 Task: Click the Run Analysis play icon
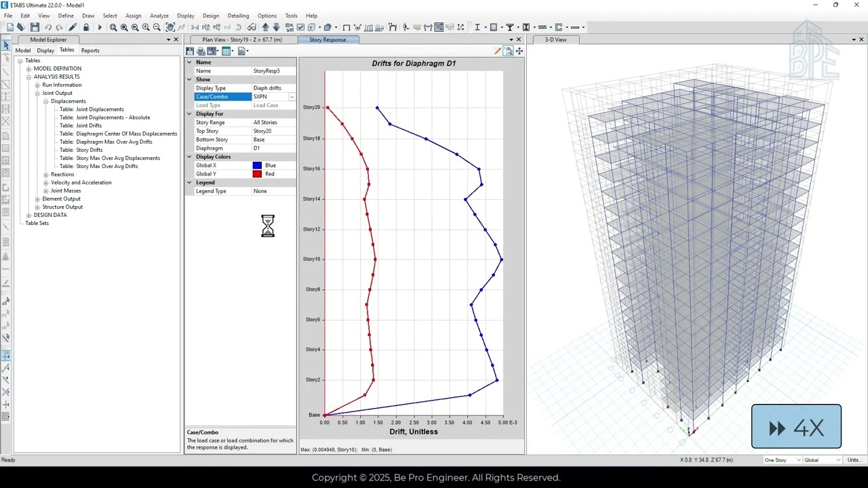click(100, 27)
